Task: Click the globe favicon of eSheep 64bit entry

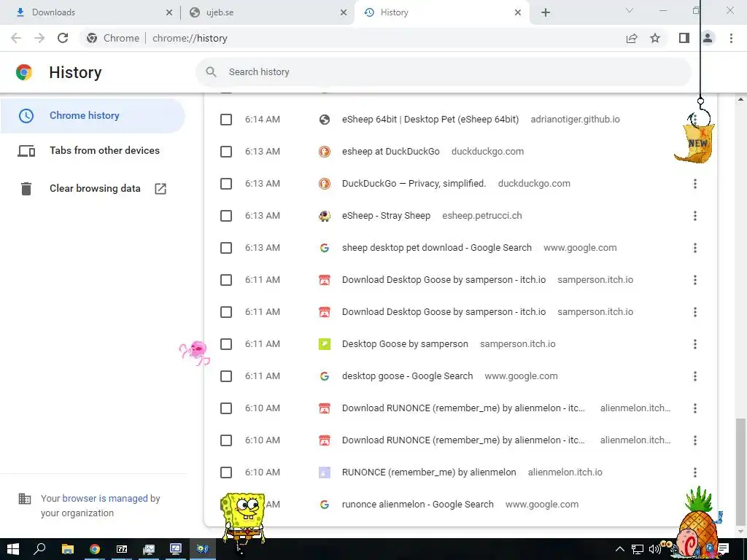Action: [325, 120]
